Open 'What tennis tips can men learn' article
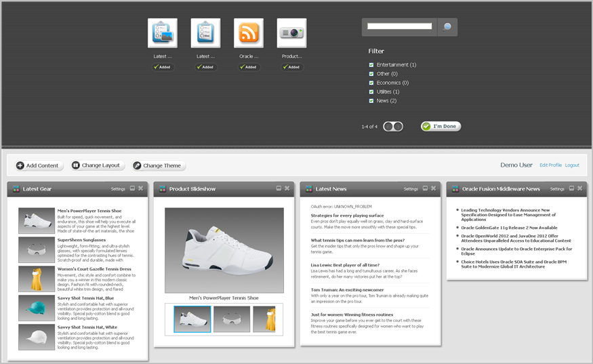Viewport: 593px width, 364px height. click(x=358, y=240)
